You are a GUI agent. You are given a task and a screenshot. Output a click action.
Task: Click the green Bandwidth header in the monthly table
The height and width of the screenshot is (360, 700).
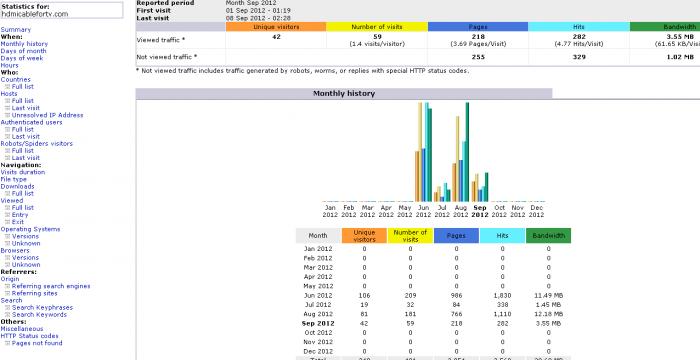click(548, 235)
